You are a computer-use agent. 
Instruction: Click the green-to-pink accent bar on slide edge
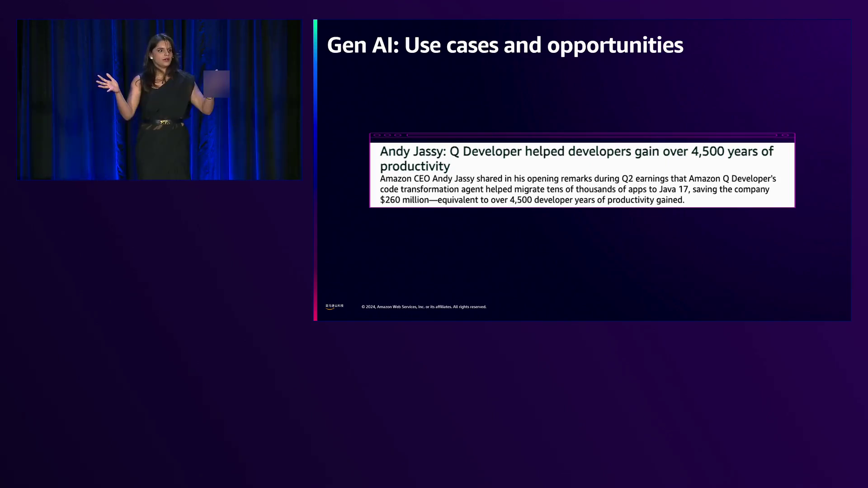click(x=315, y=170)
